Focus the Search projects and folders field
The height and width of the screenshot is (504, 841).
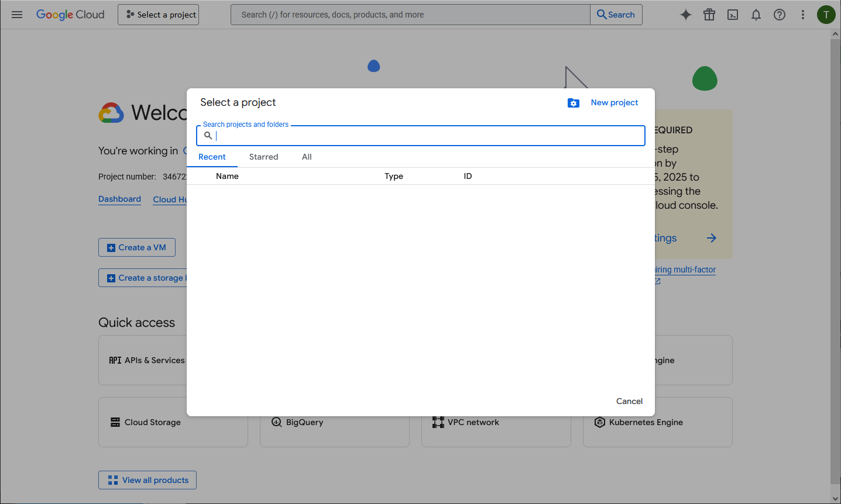(427, 136)
